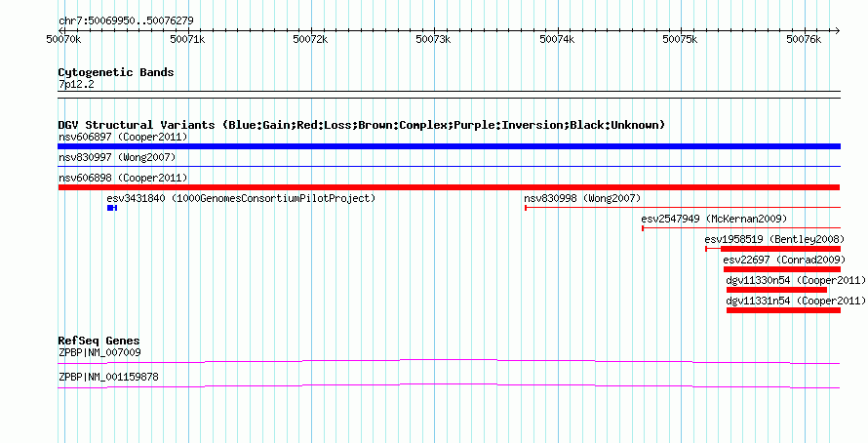Click the RefSeq Genes track title
Viewport: 868px width, 443px height.
99,342
